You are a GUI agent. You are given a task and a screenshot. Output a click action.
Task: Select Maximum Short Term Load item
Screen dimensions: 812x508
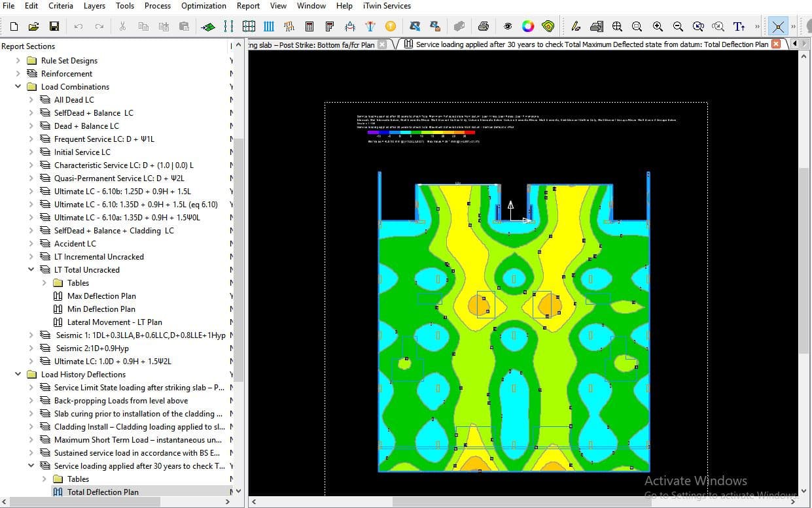click(x=138, y=439)
